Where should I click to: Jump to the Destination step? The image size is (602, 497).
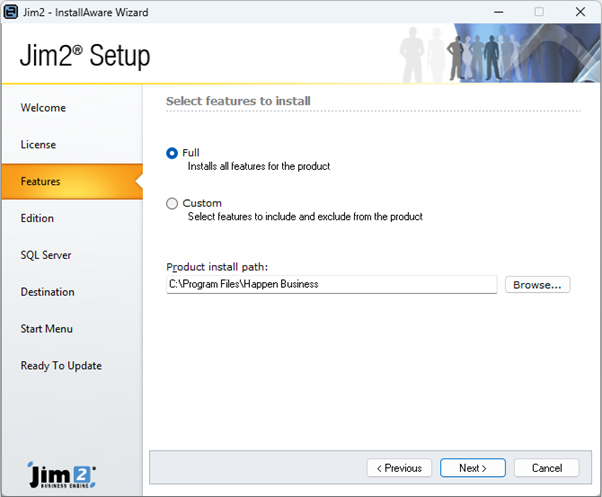[x=48, y=292]
